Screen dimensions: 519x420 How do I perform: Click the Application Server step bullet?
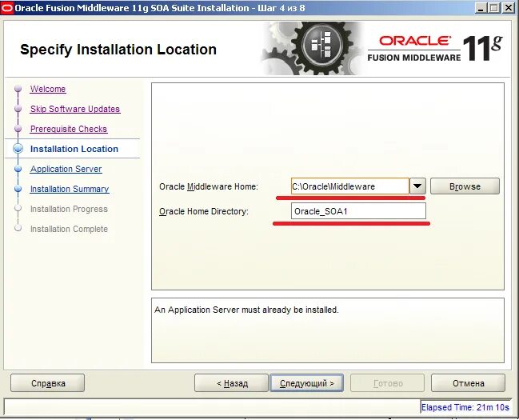pos(18,169)
